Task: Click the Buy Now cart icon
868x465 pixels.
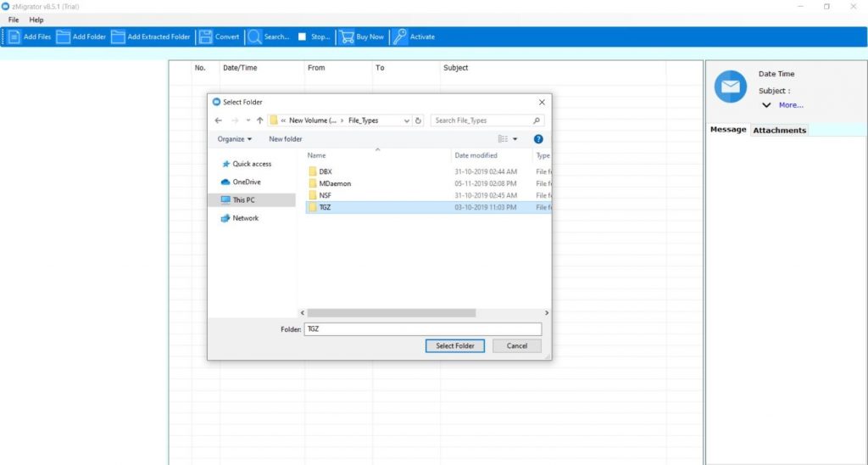Action: pyautogui.click(x=347, y=37)
